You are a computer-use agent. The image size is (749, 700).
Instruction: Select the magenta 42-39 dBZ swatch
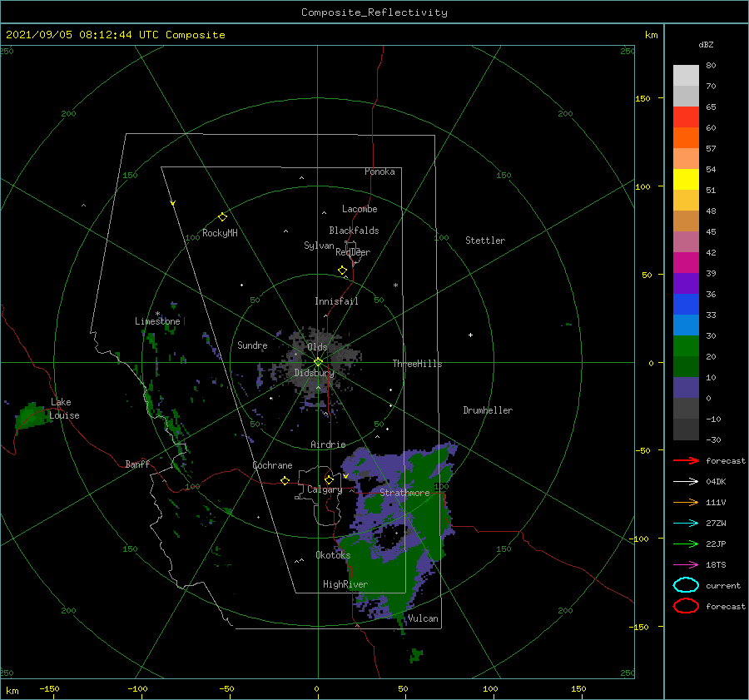(x=686, y=262)
